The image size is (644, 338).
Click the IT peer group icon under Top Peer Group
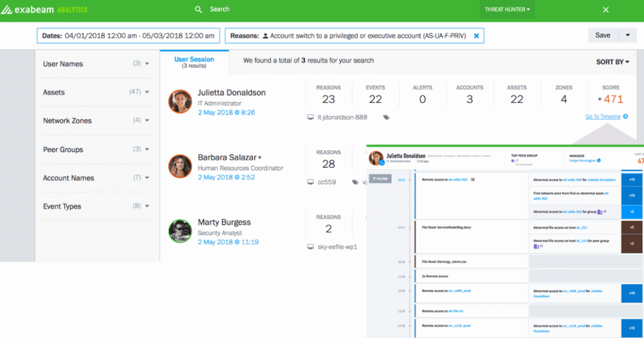coord(513,161)
